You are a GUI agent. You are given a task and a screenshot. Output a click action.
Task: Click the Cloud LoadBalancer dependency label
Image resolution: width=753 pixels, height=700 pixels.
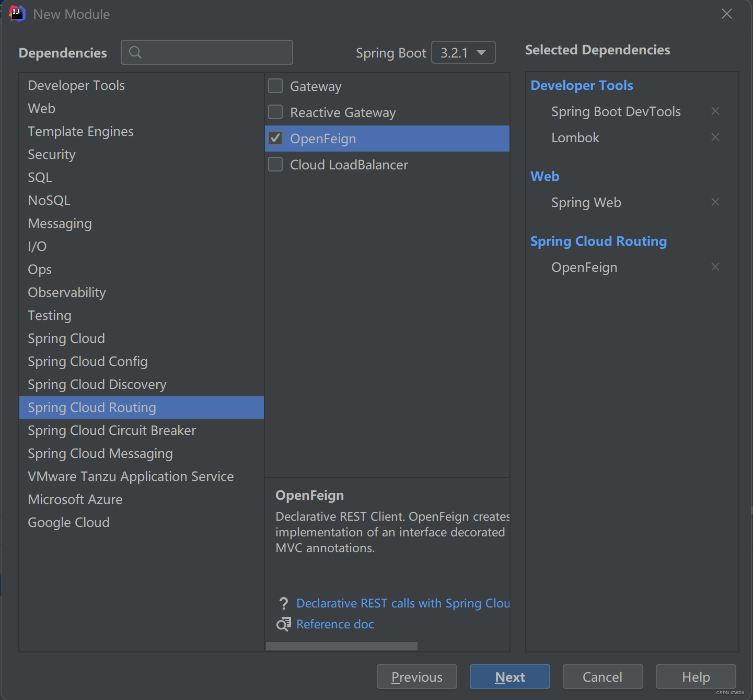pyautogui.click(x=349, y=165)
